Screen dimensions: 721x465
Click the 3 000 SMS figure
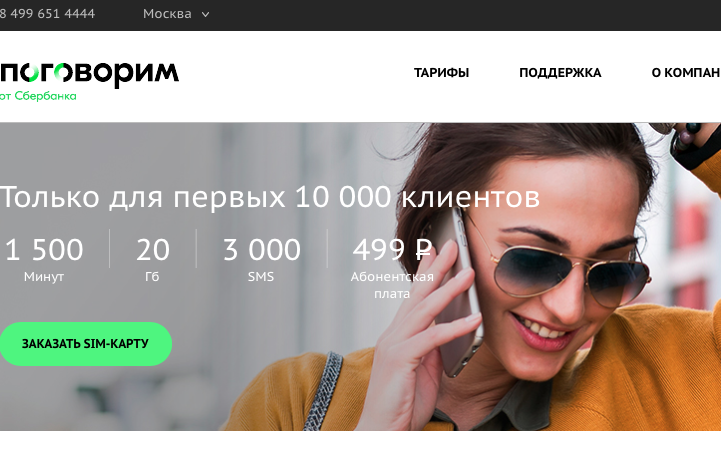coord(262,250)
